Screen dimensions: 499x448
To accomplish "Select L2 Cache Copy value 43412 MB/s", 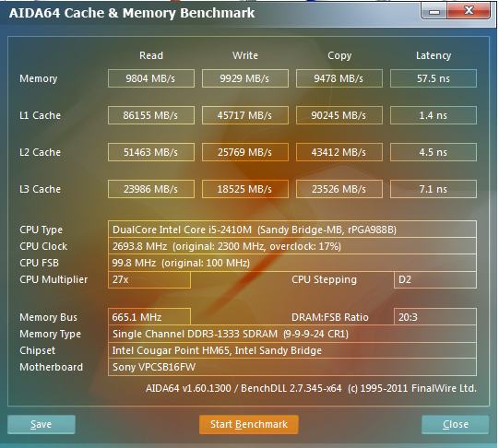I will click(339, 152).
